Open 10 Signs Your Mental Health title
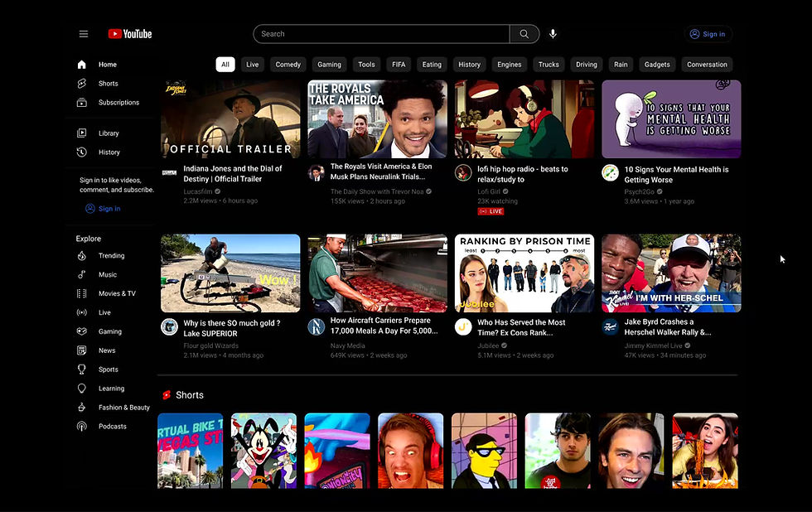The height and width of the screenshot is (512, 812). [x=676, y=175]
